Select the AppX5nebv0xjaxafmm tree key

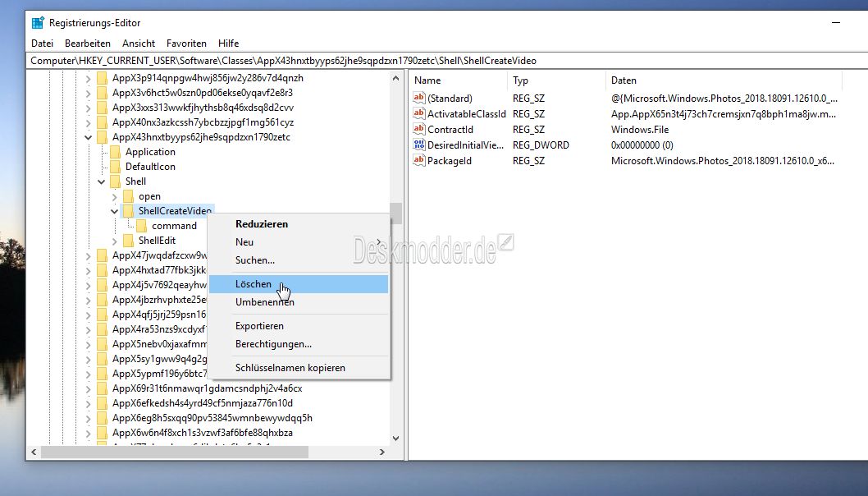(x=159, y=344)
